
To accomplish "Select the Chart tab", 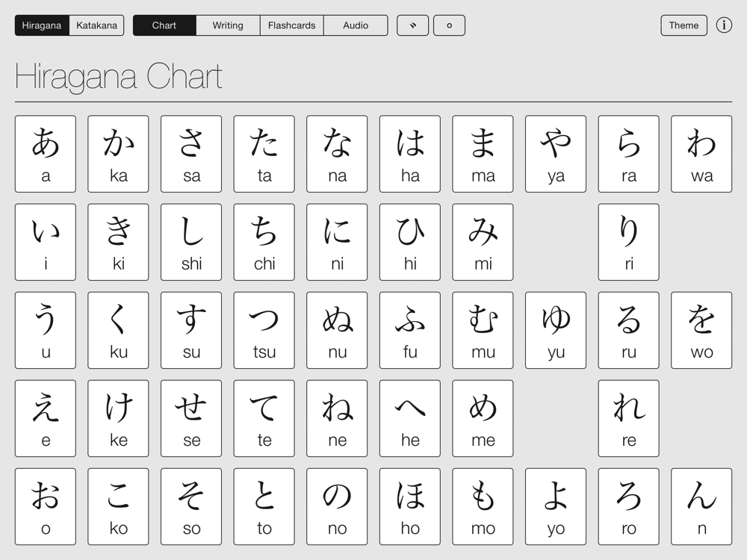I will [164, 25].
